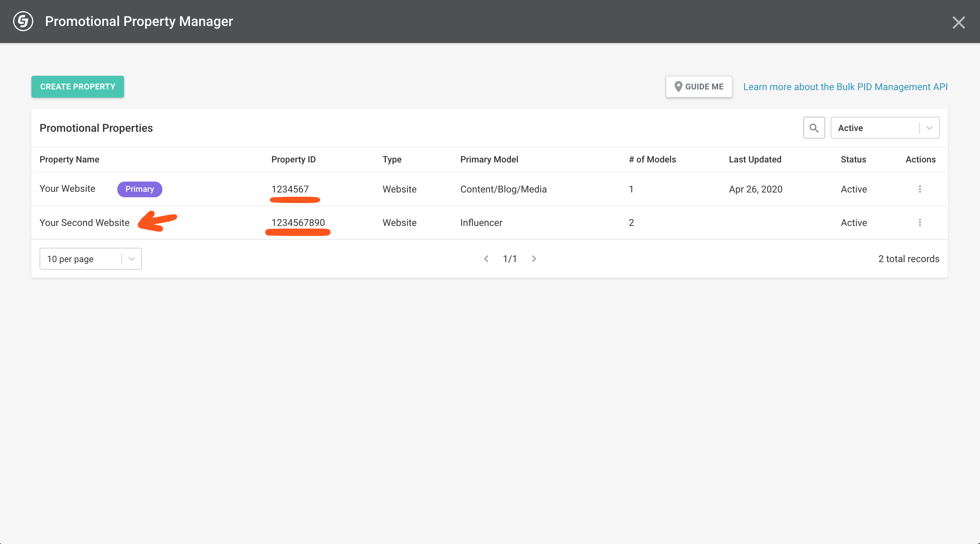Click the Primary Model column header
980x544 pixels.
[x=489, y=159]
